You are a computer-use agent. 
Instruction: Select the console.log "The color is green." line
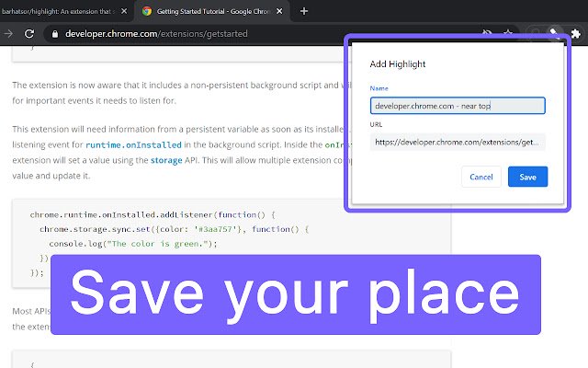click(x=133, y=244)
